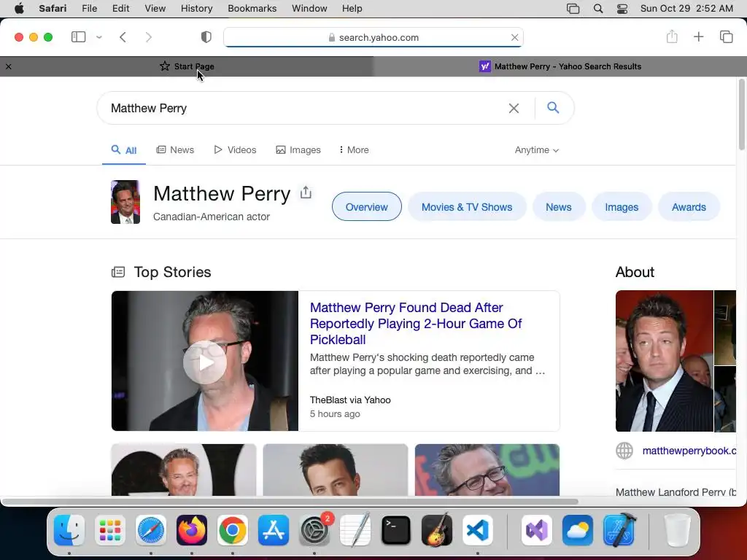Play the top story video
The image size is (747, 560).
point(205,362)
